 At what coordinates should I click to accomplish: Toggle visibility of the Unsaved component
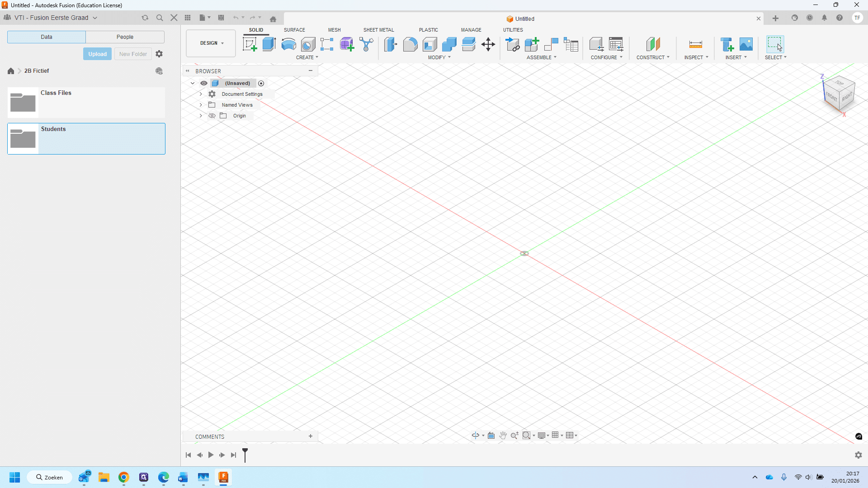click(204, 83)
